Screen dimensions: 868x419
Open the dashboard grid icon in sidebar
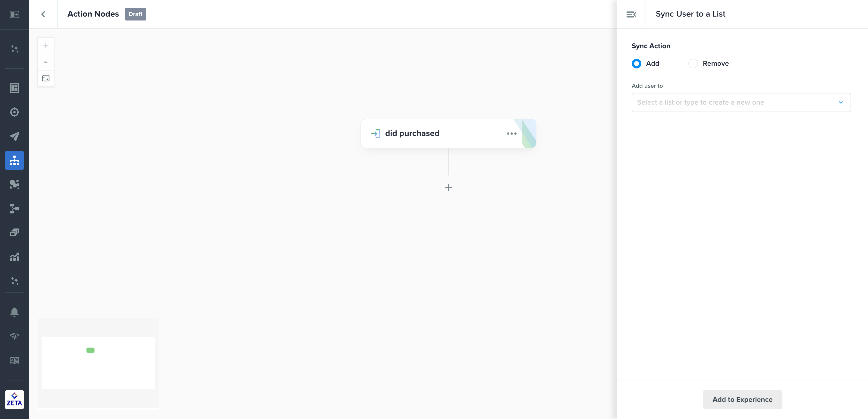coord(14,88)
